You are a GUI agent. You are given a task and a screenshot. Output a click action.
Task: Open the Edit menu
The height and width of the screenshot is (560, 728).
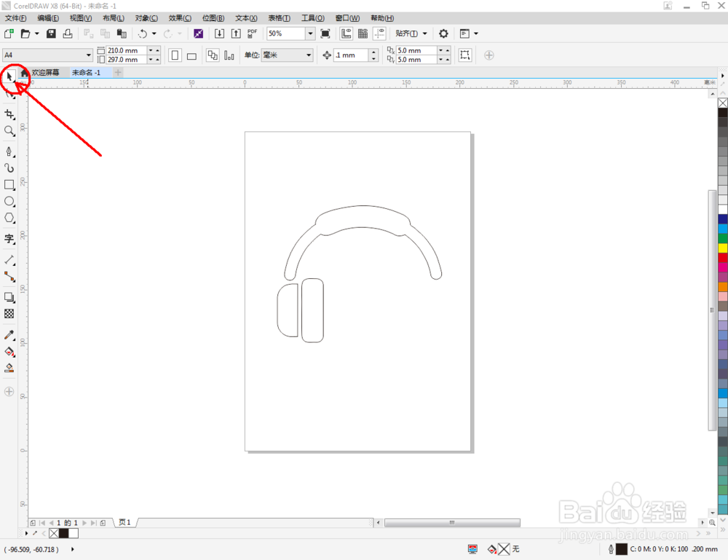click(x=48, y=18)
